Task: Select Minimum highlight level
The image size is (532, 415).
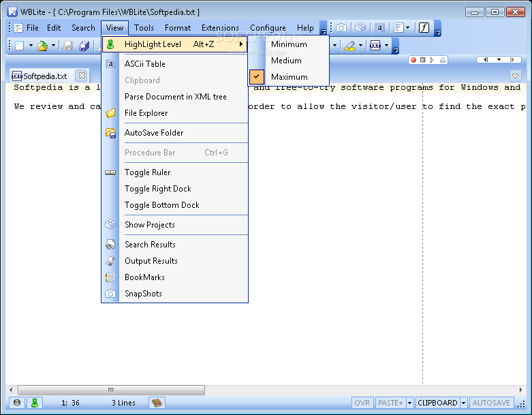Action: point(289,44)
